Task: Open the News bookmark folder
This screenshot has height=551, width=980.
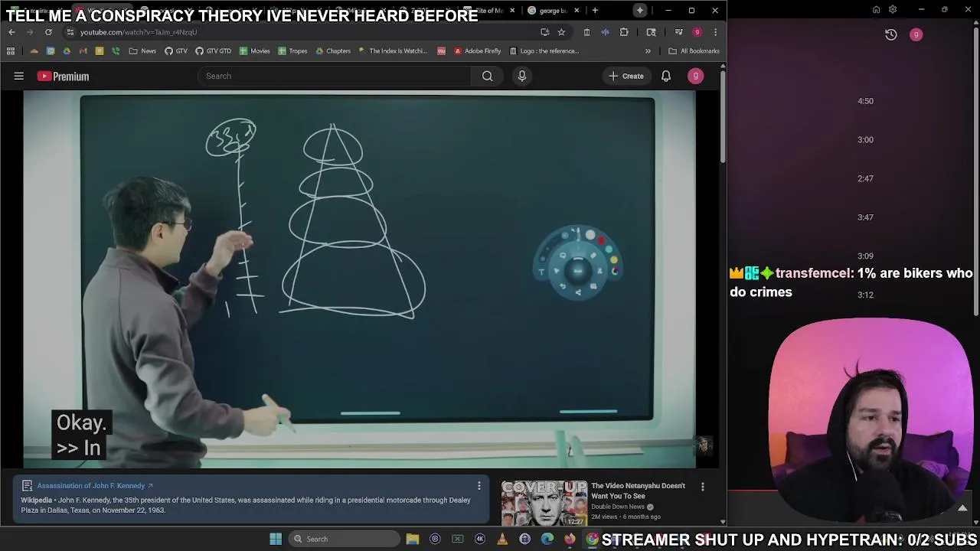Action: (x=142, y=51)
